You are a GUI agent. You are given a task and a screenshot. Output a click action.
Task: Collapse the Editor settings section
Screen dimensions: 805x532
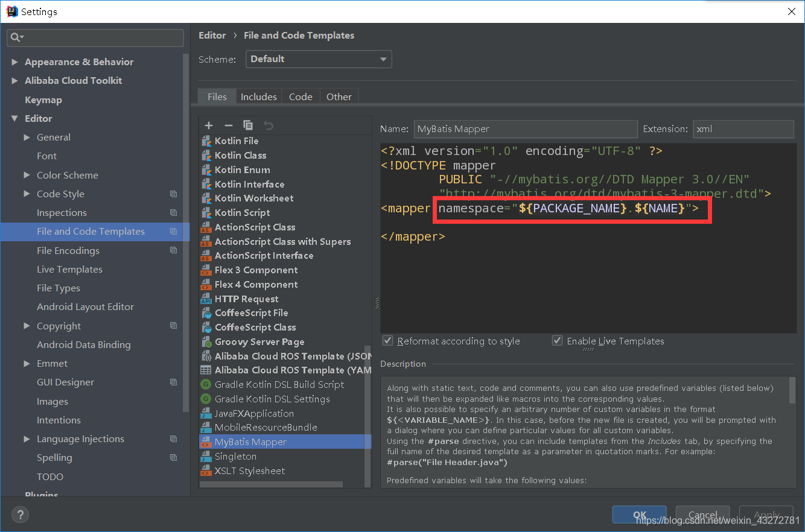[15, 119]
